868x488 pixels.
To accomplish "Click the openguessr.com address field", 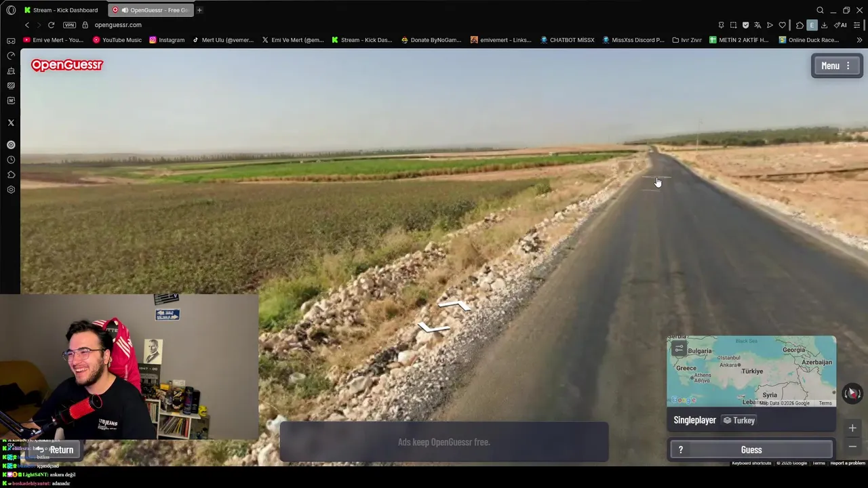I will [118, 25].
